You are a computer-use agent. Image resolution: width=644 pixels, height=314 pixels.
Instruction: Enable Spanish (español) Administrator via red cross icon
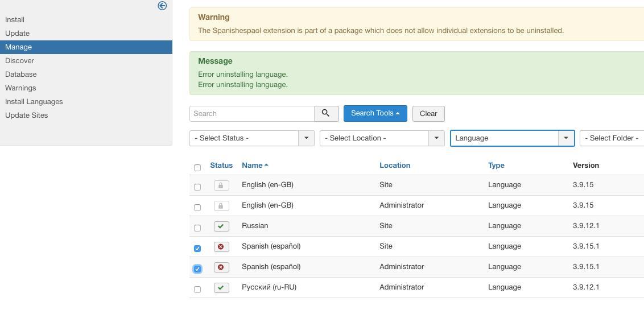(221, 267)
